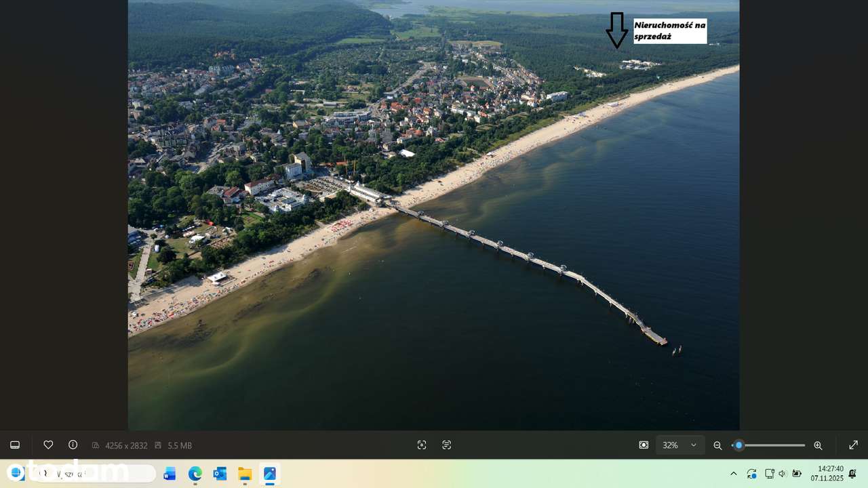The image size is (868, 488).
Task: Open the 32% zoom level dropdown
Action: (680, 445)
